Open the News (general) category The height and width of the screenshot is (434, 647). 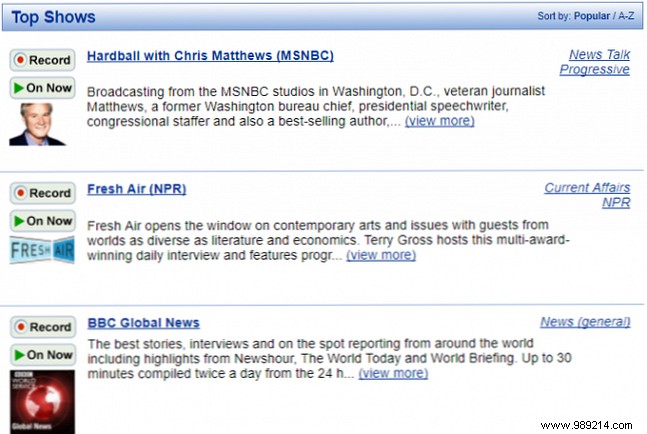pos(585,321)
